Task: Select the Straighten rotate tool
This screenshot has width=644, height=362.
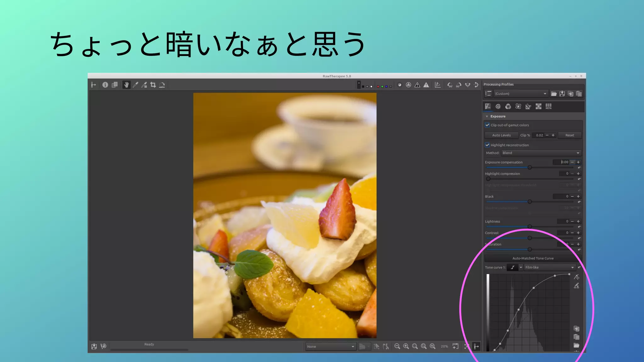Action: coord(162,85)
